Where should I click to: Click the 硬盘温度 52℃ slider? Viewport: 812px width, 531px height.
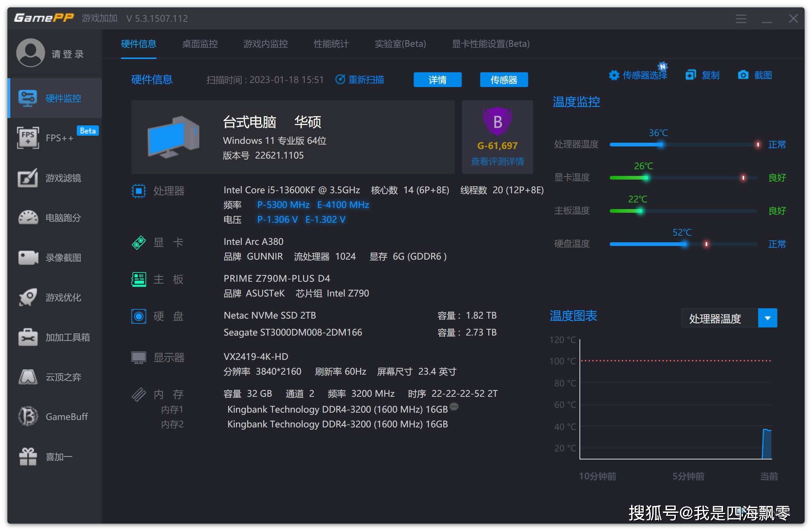point(684,244)
